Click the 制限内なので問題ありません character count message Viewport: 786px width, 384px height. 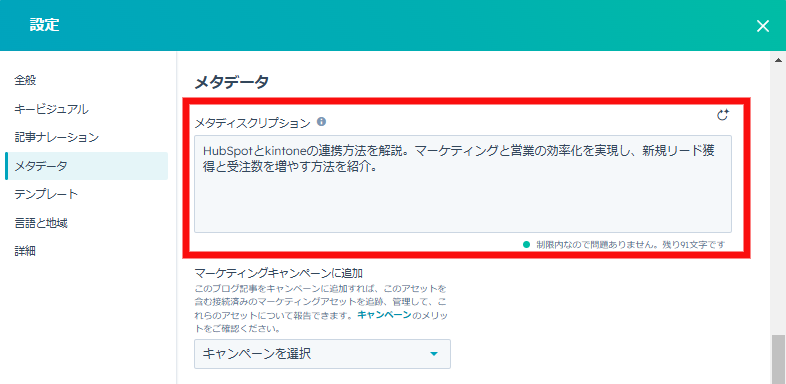[631, 245]
